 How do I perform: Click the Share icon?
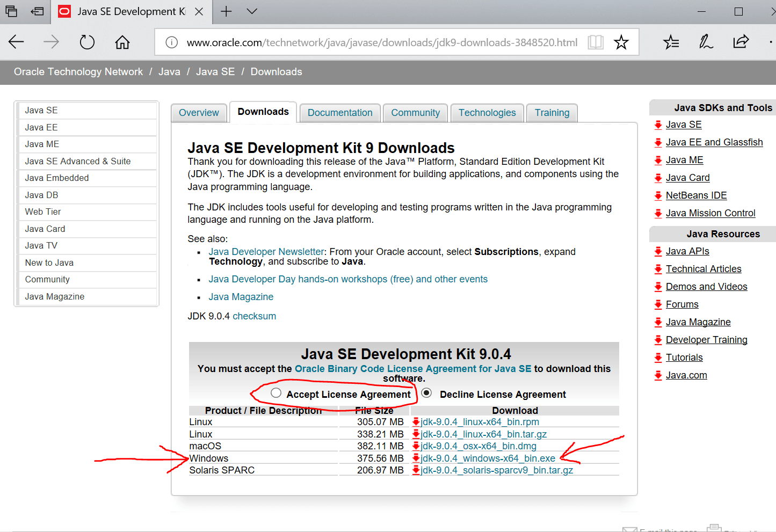pos(741,42)
